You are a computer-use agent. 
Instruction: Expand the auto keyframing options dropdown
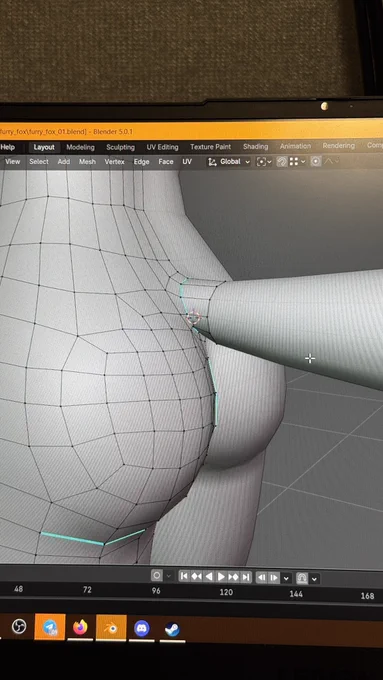point(169,576)
